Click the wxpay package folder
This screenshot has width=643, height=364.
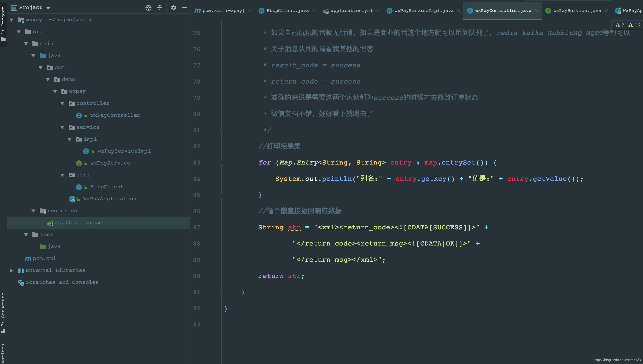tap(73, 91)
